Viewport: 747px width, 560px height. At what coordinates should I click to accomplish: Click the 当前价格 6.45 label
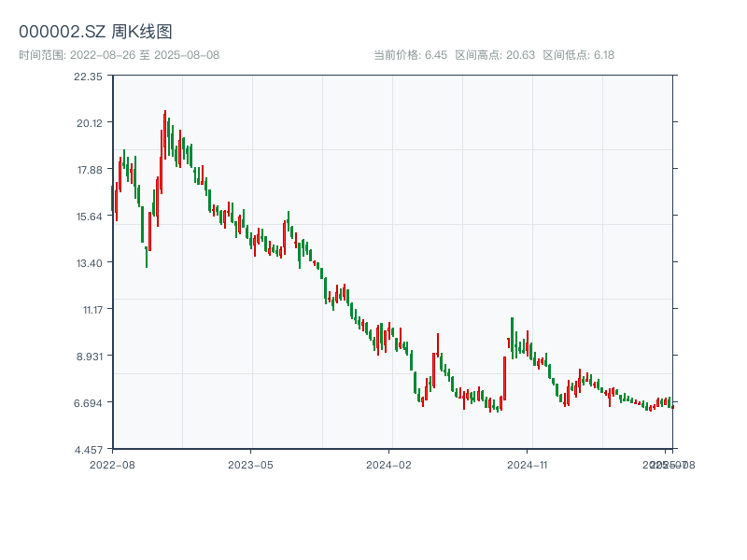[x=410, y=55]
